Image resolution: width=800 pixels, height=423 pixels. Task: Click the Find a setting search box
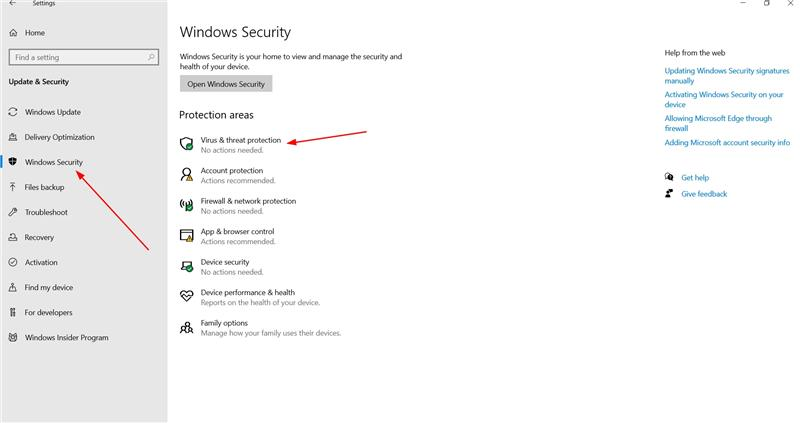84,57
